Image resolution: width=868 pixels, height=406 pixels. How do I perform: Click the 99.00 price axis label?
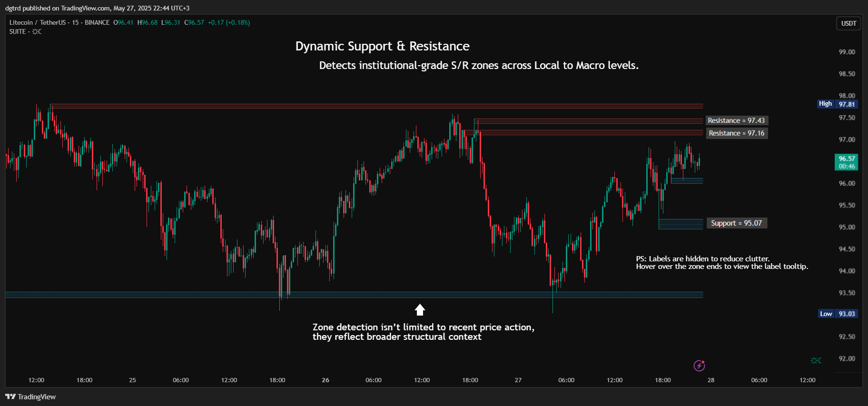tap(847, 52)
